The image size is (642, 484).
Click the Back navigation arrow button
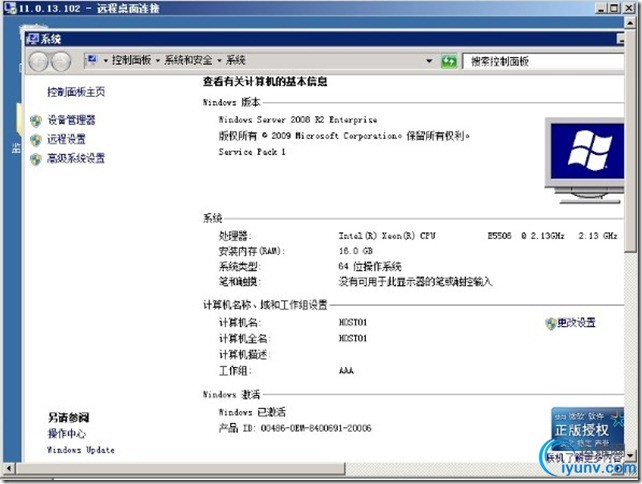click(39, 62)
